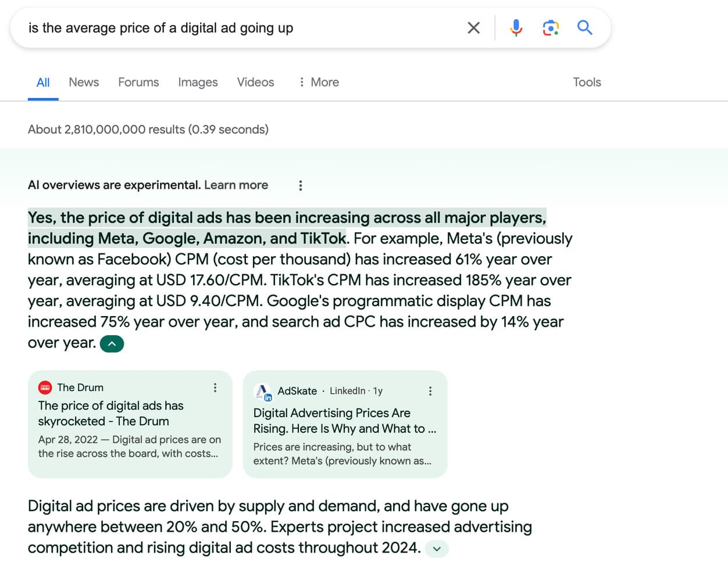
Task: Click the AdSkate source name
Action: (297, 391)
